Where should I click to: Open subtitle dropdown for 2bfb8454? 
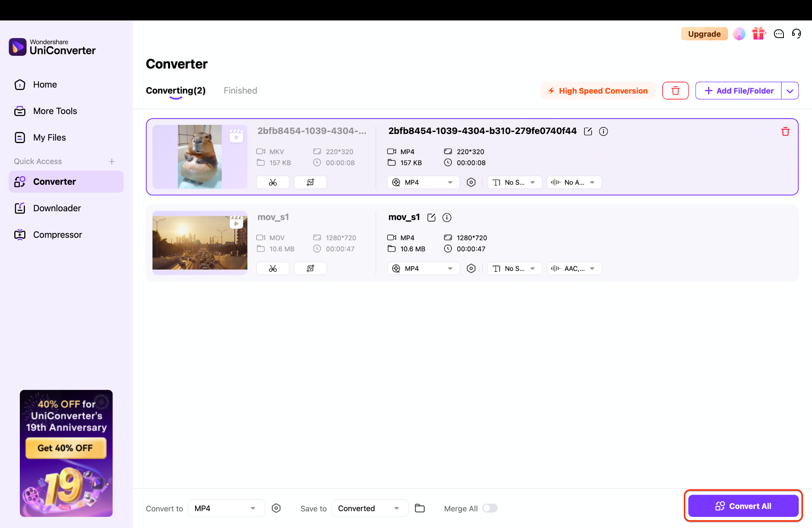515,182
